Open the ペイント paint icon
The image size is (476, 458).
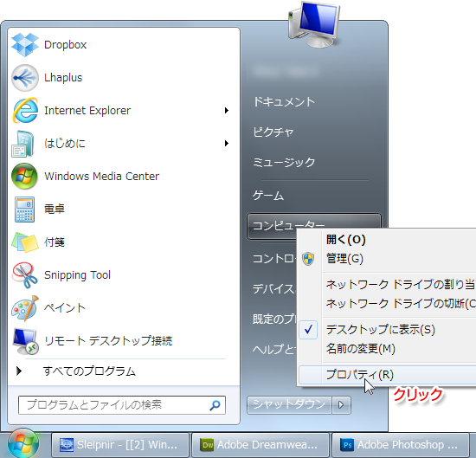pos(25,308)
